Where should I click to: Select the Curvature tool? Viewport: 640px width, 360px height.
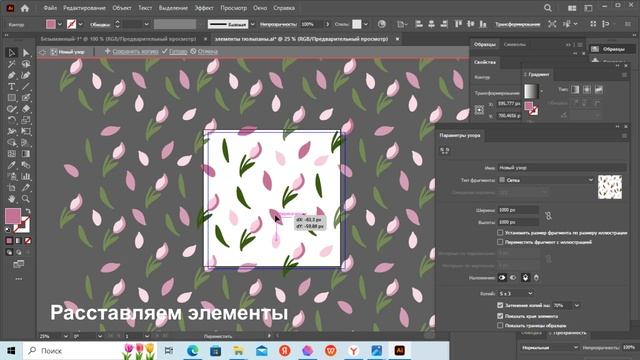tap(26, 75)
